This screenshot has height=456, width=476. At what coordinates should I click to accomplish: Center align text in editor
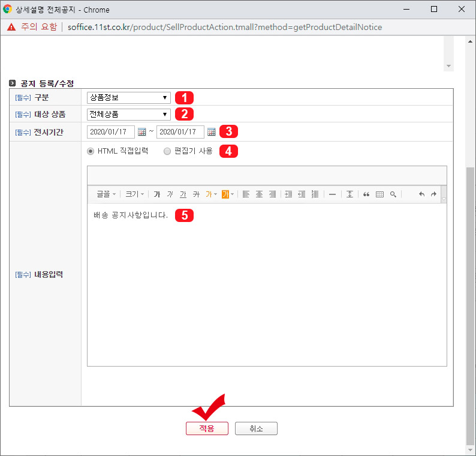click(x=259, y=194)
